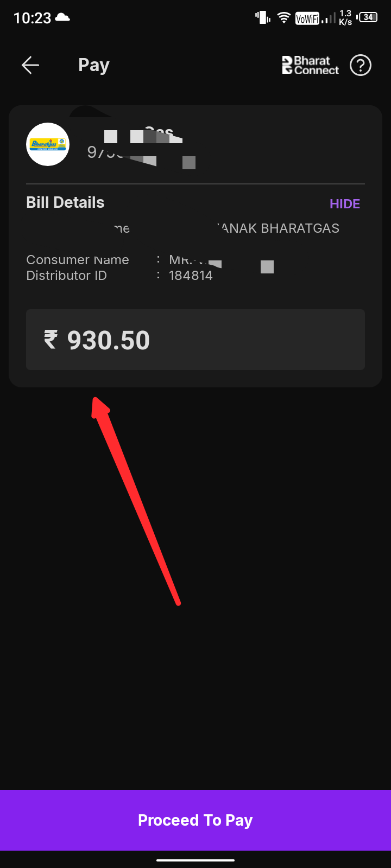
Task: Tap the Consumer Name row
Action: 150,260
